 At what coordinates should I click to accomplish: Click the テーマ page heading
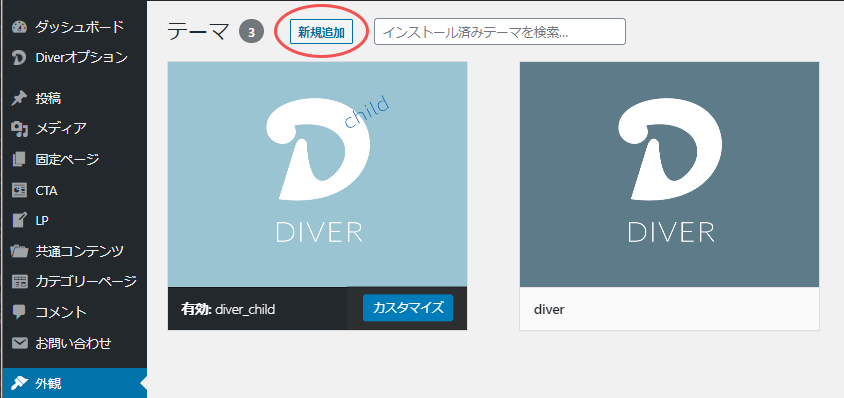click(x=199, y=32)
